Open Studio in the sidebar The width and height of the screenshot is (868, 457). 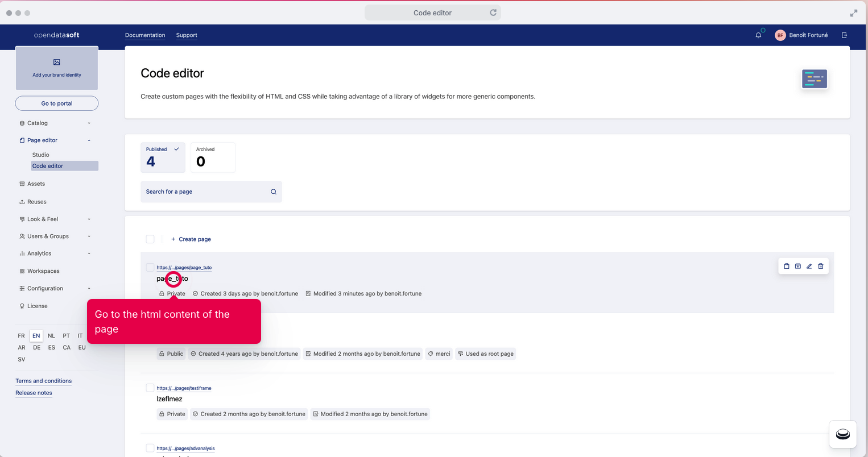(x=41, y=155)
